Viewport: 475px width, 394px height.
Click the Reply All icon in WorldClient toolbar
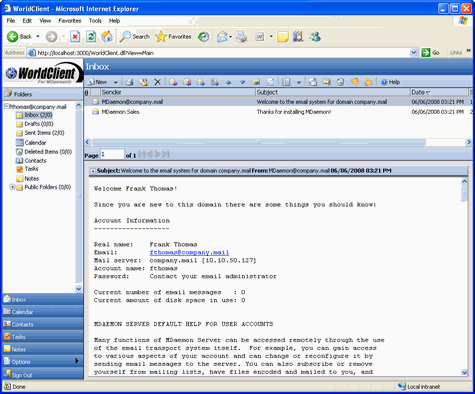[187, 82]
